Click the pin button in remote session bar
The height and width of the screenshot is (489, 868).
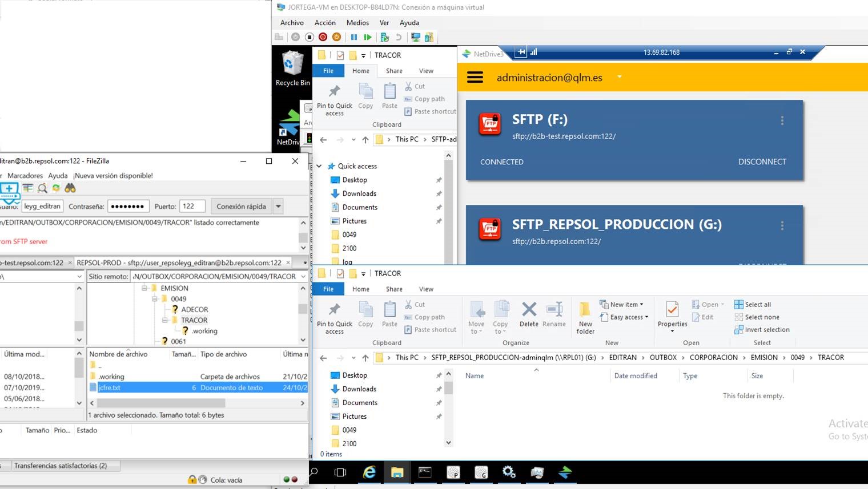tap(521, 52)
